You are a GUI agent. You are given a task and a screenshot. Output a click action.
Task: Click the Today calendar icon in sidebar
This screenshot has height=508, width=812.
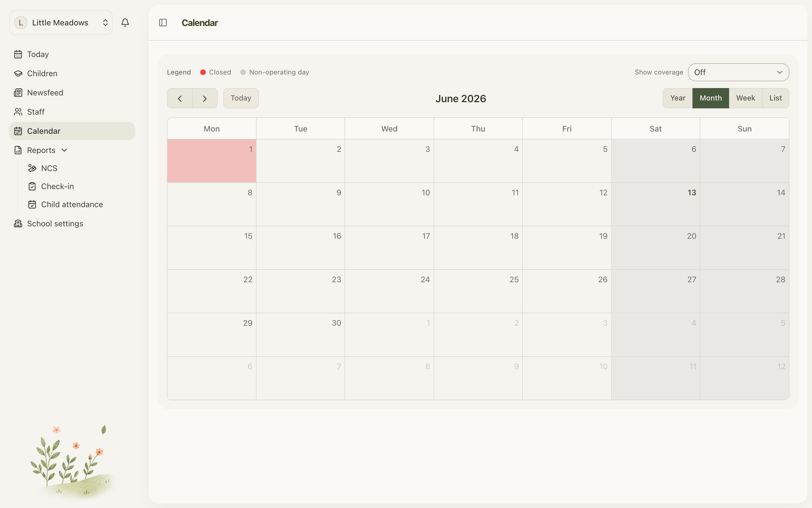click(x=18, y=54)
